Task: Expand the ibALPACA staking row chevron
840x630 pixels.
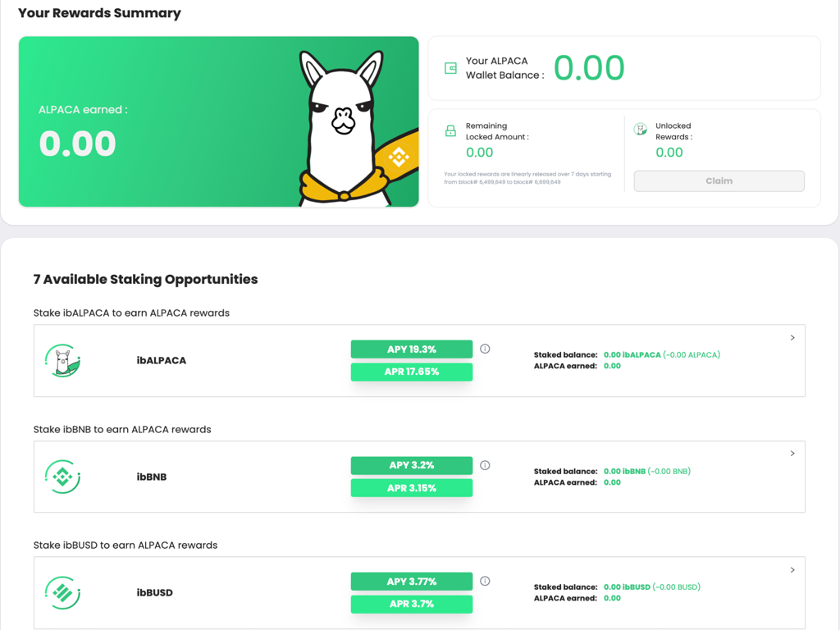Action: click(x=792, y=338)
